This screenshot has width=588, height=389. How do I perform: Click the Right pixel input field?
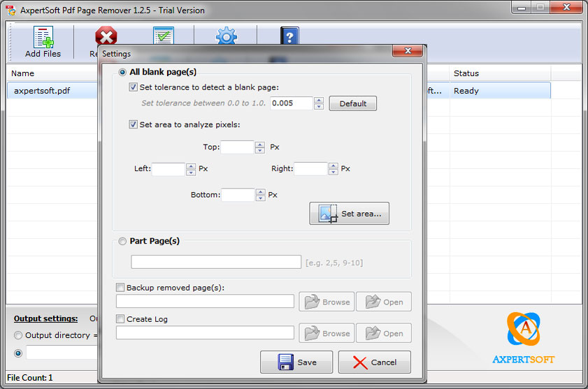[x=310, y=168]
